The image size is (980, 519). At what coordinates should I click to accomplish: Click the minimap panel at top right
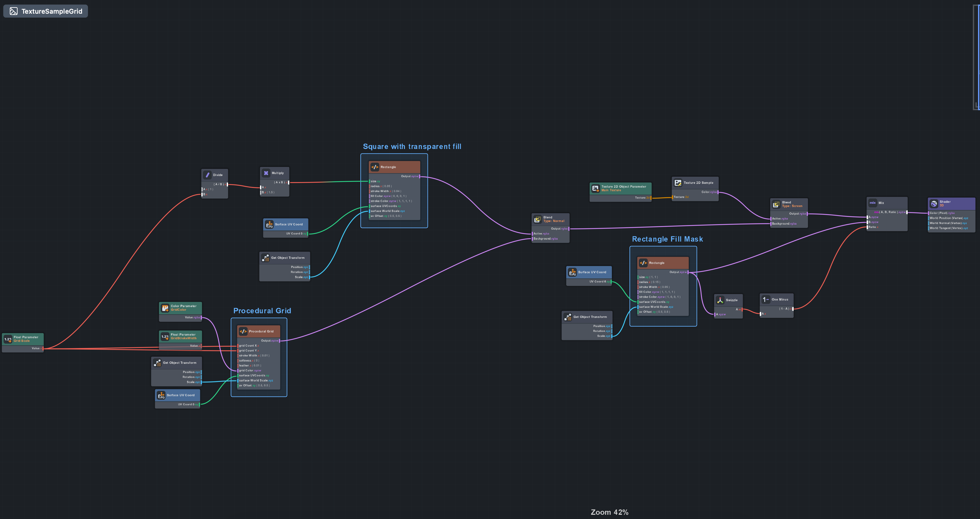pyautogui.click(x=976, y=57)
